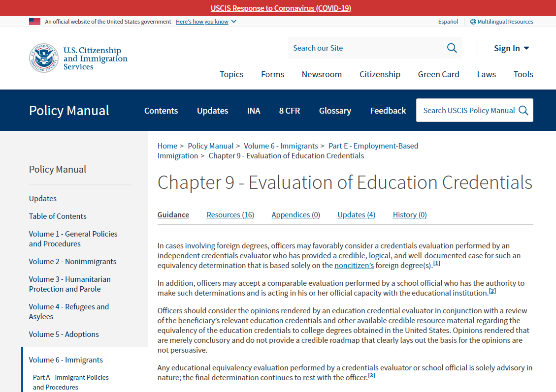
Task: Open the Newsroom menu
Action: coord(322,74)
